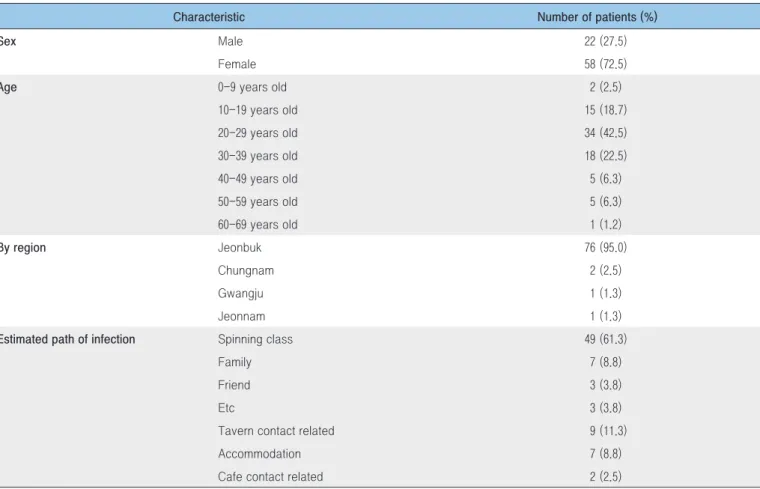The width and height of the screenshot is (760, 489).
Task: Click the value '76 (95.0)'
Action: pos(605,248)
